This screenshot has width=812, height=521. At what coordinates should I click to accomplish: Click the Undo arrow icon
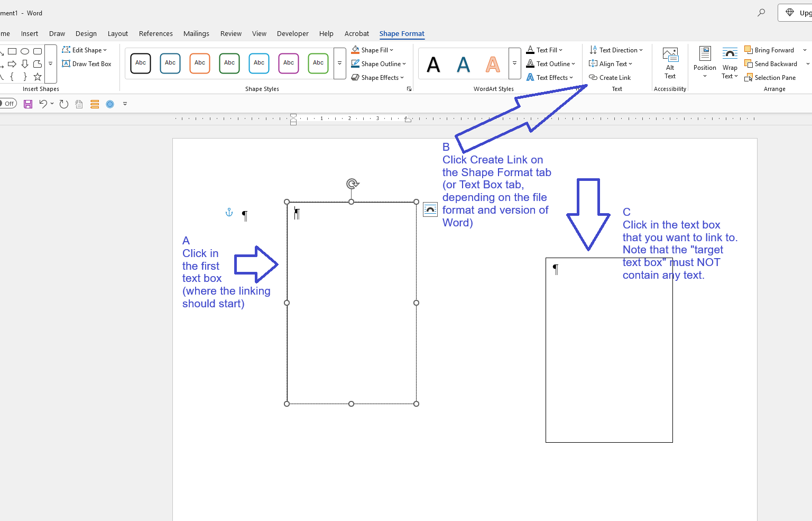pyautogui.click(x=43, y=104)
